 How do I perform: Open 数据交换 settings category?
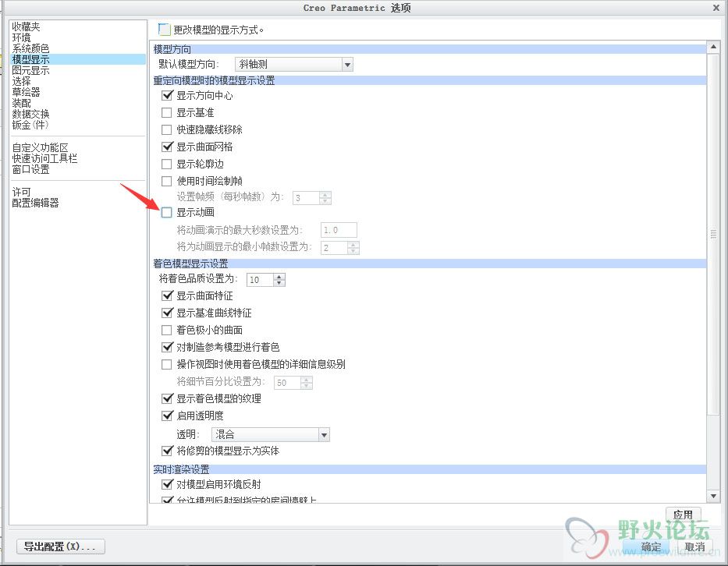(x=30, y=114)
